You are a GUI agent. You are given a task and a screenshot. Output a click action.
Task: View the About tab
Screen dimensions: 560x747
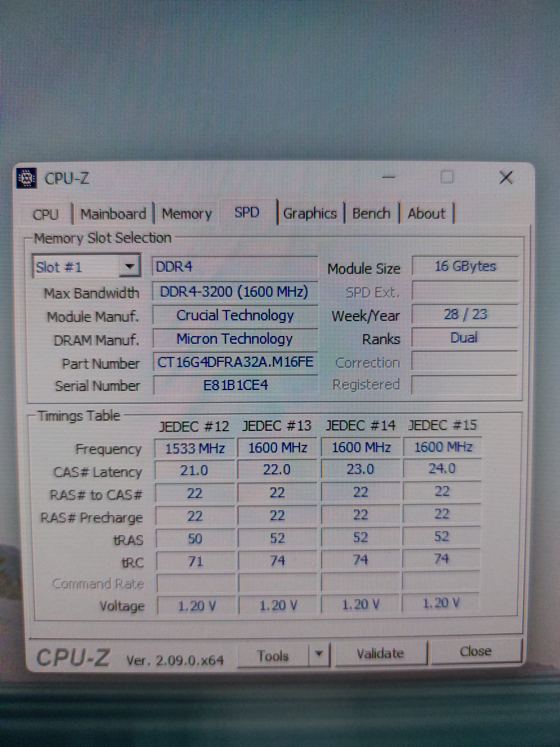(x=426, y=213)
